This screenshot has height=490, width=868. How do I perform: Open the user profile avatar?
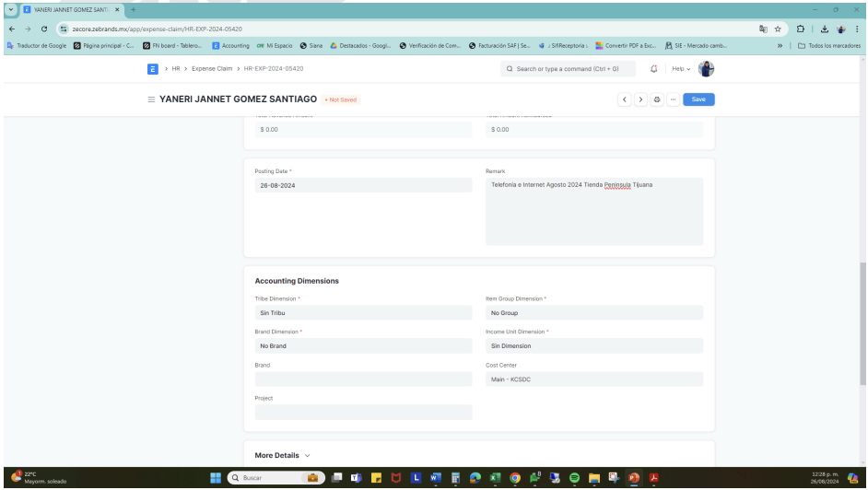(x=706, y=68)
